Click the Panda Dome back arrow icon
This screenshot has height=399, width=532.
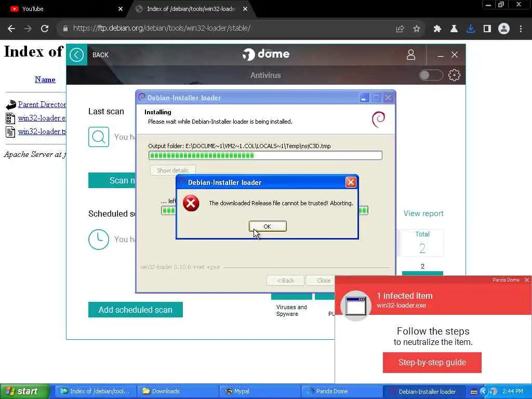pyautogui.click(x=77, y=55)
